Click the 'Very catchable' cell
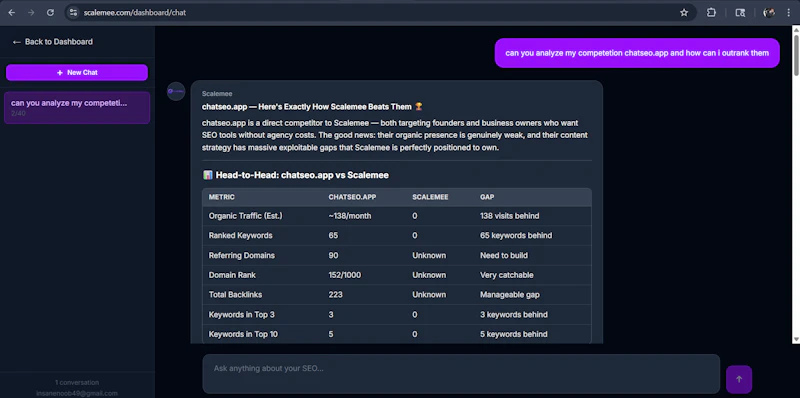This screenshot has width=800, height=398. (507, 275)
